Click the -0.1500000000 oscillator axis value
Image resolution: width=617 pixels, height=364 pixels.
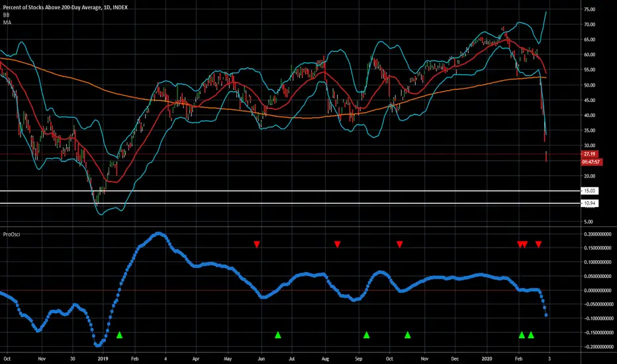(x=598, y=333)
